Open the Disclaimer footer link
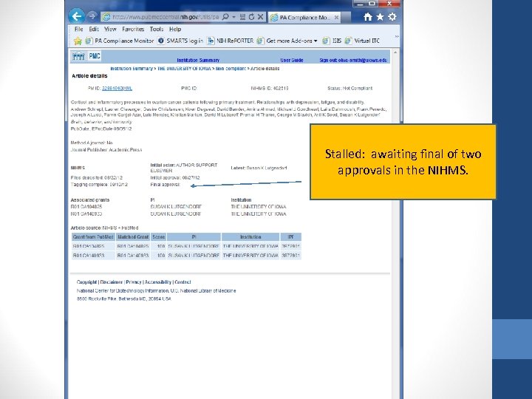Image resolution: width=532 pixels, height=399 pixels. [x=112, y=282]
